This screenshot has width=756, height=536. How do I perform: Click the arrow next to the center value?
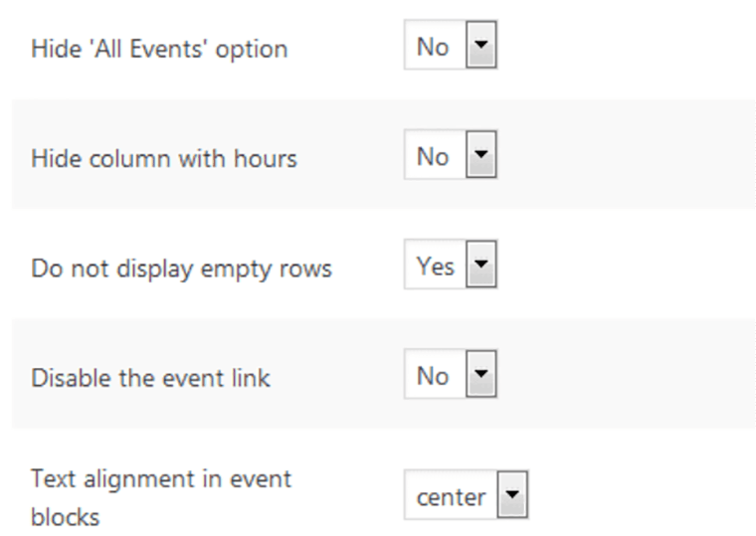[511, 496]
